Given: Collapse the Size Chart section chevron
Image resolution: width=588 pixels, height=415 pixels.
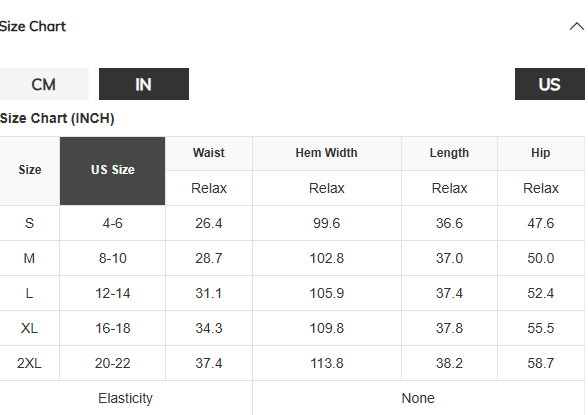Looking at the screenshot, I should pos(576,27).
